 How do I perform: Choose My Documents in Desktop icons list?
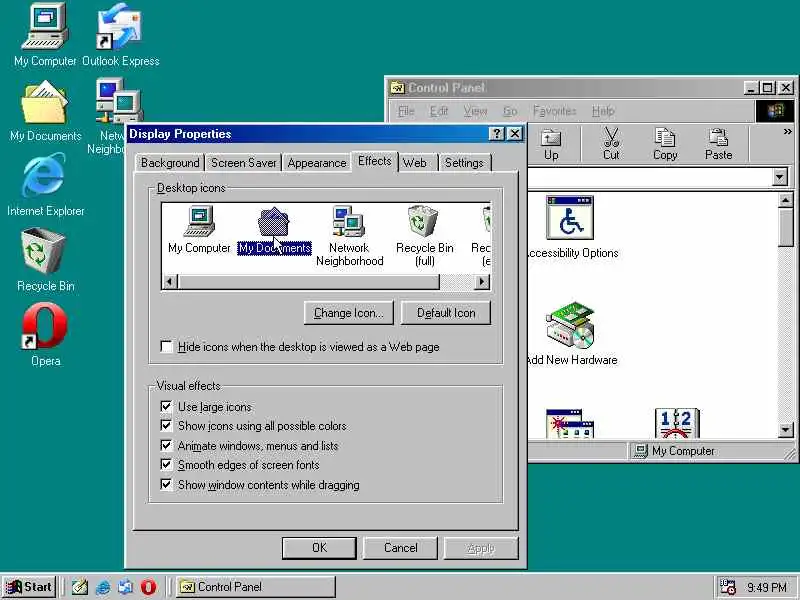[274, 231]
